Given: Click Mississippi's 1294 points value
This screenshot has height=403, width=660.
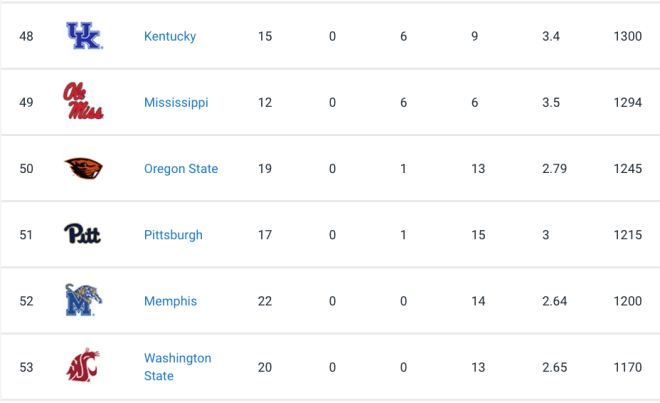Looking at the screenshot, I should pyautogui.click(x=628, y=102).
